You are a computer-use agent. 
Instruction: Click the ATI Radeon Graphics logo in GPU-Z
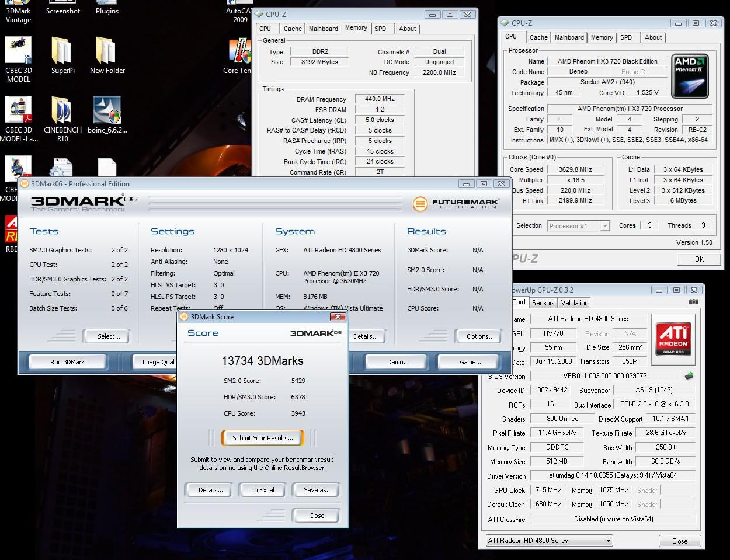pyautogui.click(x=673, y=338)
